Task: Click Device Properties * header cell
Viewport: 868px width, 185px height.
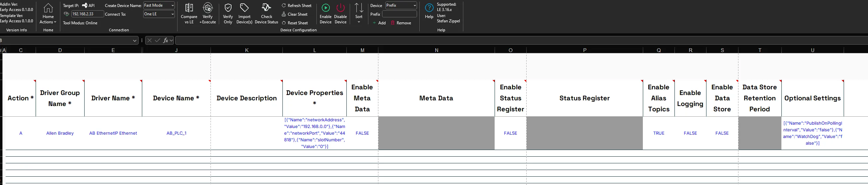Action: click(x=315, y=98)
